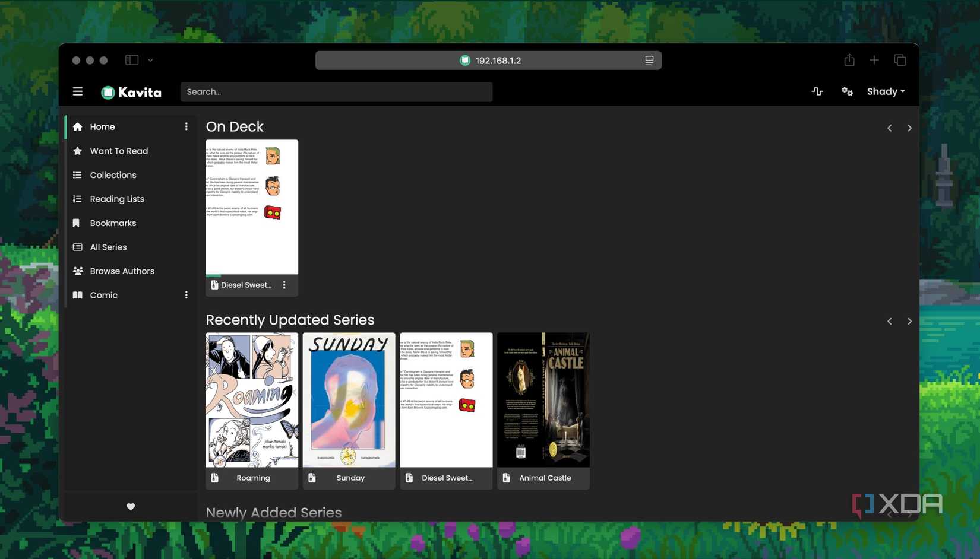Click Diesel Sweet... title under On Deck

pyautogui.click(x=246, y=285)
